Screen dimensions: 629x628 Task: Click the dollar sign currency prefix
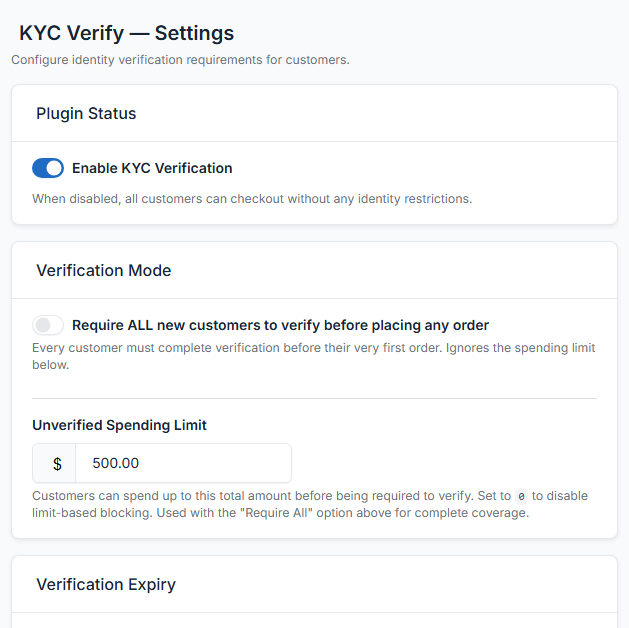coord(57,464)
